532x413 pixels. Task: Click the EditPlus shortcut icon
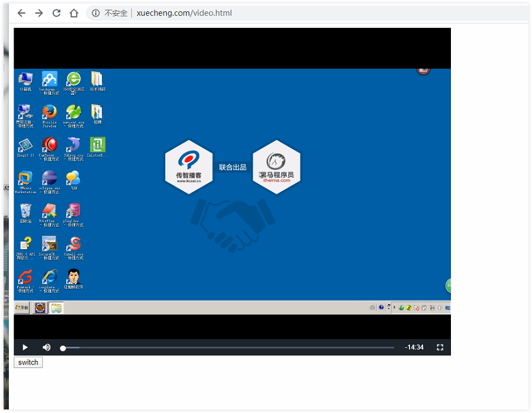point(50,215)
